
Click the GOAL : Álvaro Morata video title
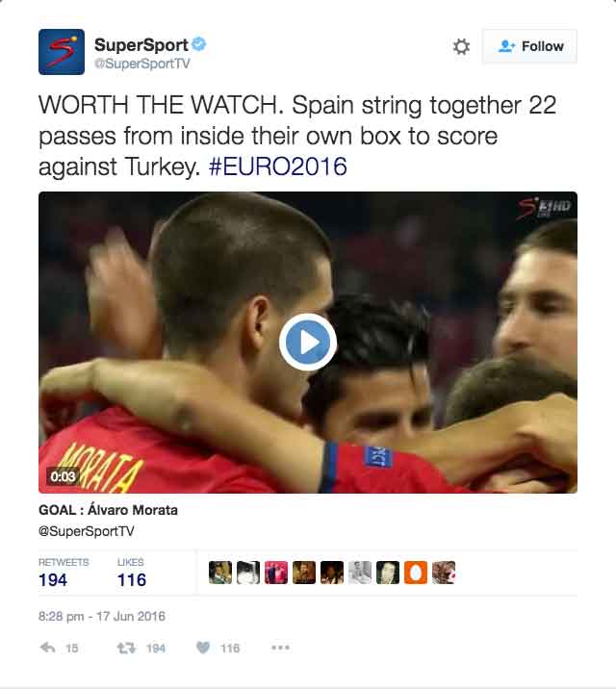click(x=108, y=510)
